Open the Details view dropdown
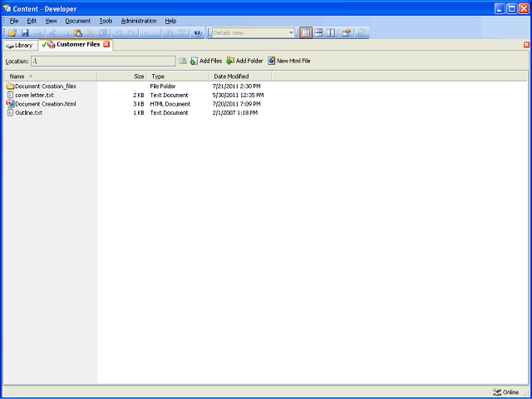The height and width of the screenshot is (399, 532). (291, 33)
